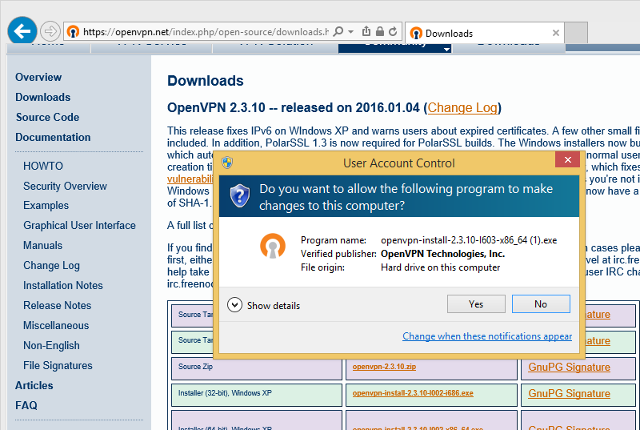Image resolution: width=640 pixels, height=430 pixels.
Task: Click the padlock security icon
Action: pos(380,31)
